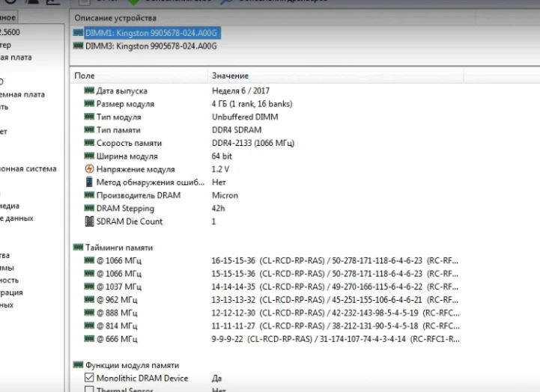Viewport: 540px width, 392px height.
Task: Select timing value starting '13-13-13-32'
Action: coord(335,300)
